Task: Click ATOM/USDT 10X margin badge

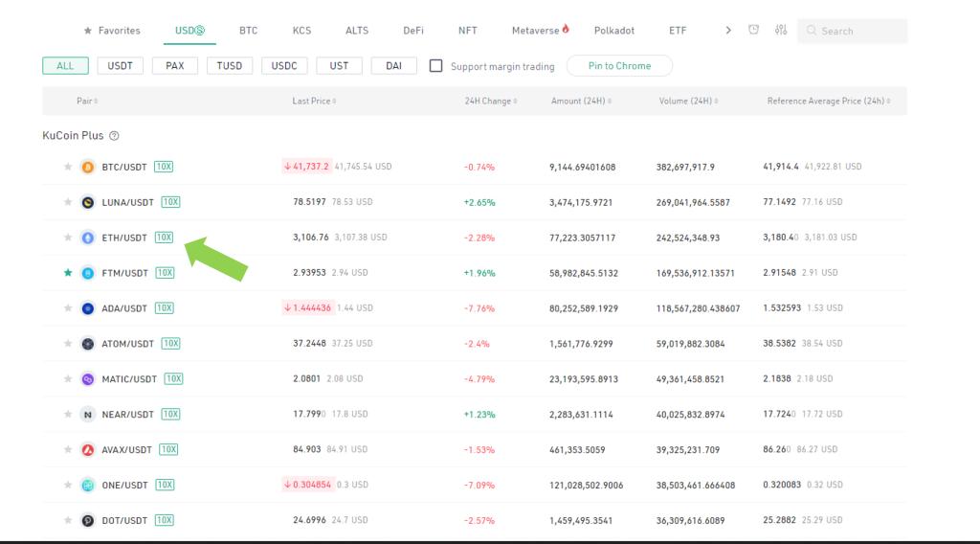Action: click(170, 343)
